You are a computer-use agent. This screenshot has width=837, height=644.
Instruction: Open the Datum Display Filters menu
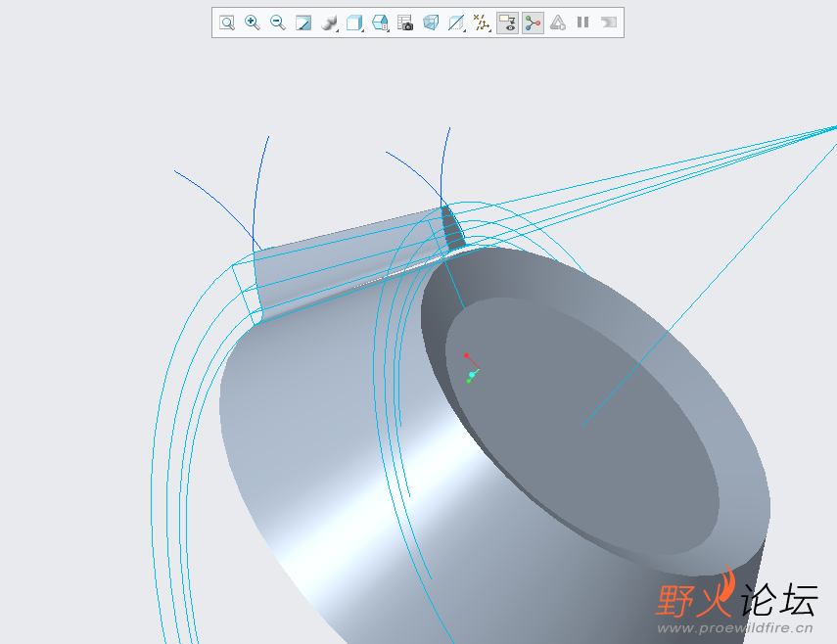point(482,23)
